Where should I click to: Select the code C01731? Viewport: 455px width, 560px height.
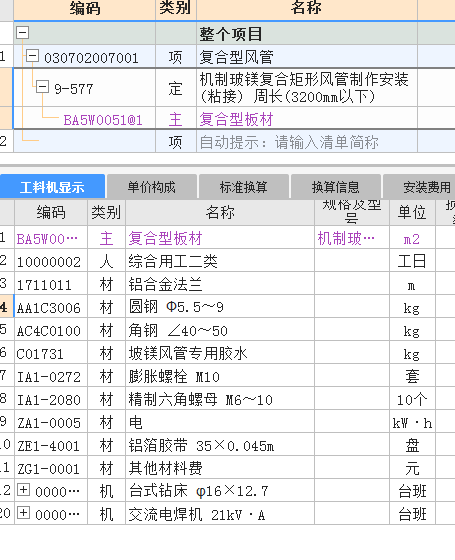[40, 354]
